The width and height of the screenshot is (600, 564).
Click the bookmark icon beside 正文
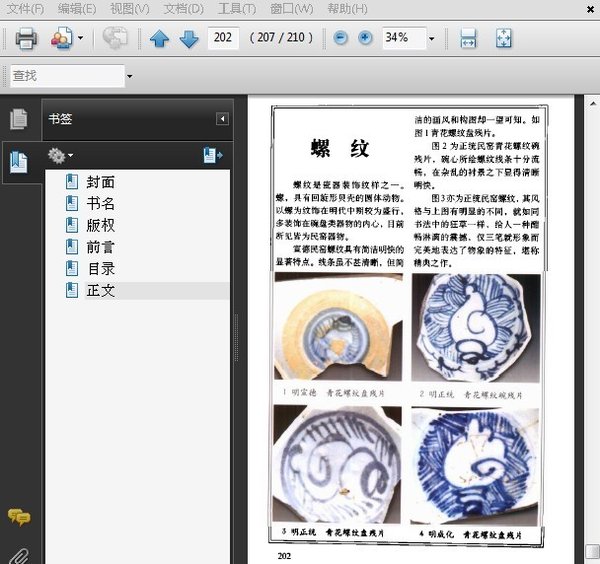72,290
